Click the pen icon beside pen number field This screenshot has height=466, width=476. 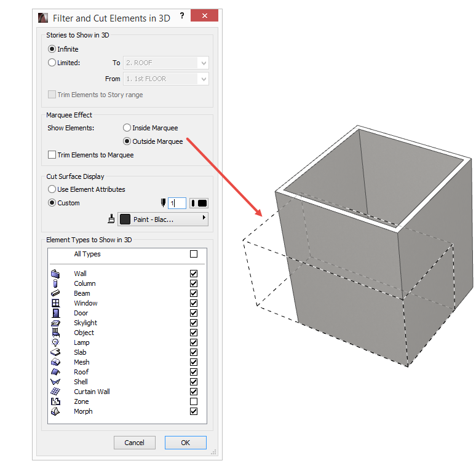click(164, 203)
